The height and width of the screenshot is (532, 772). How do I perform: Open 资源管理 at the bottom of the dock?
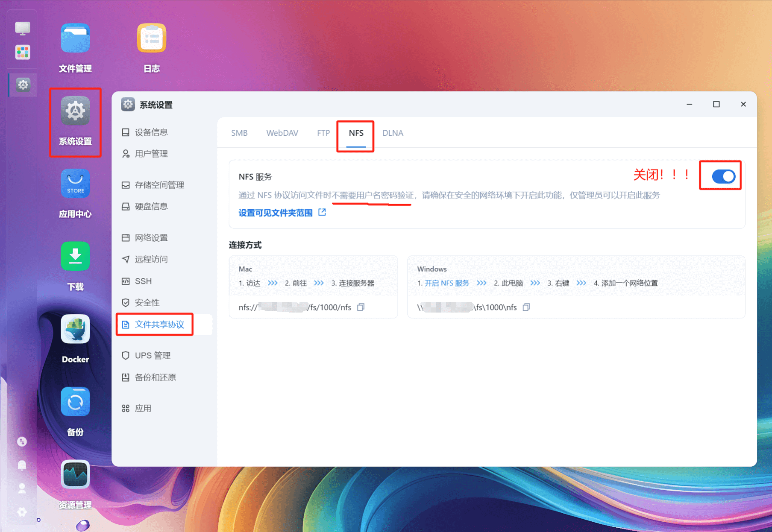tap(75, 474)
